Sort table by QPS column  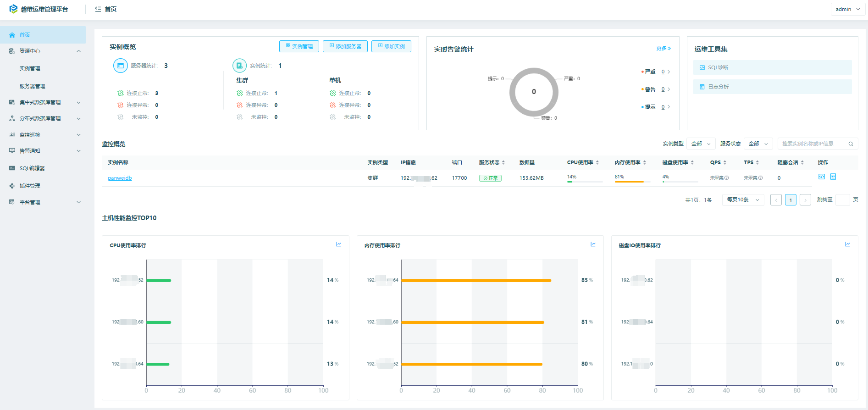tap(725, 162)
